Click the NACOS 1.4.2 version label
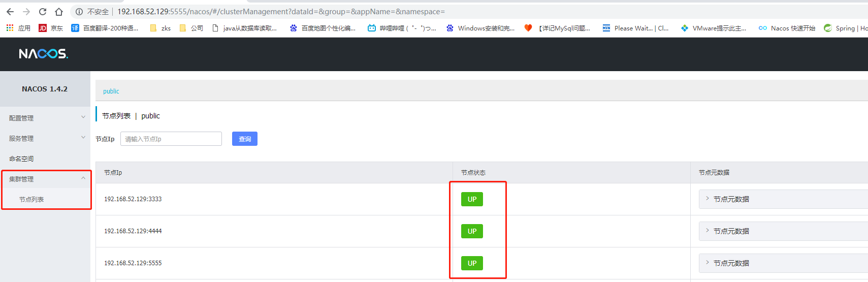Screen dimensions: 868x282 tap(45, 89)
